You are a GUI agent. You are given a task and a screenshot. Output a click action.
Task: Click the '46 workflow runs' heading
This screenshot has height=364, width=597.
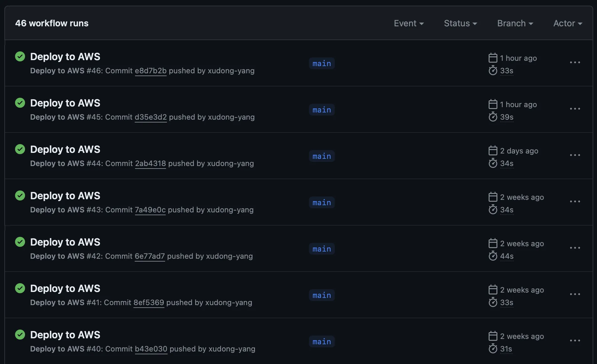point(52,23)
